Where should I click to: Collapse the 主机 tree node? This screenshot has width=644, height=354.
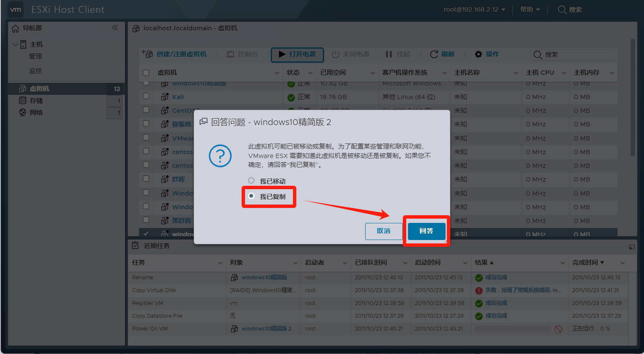(x=15, y=44)
